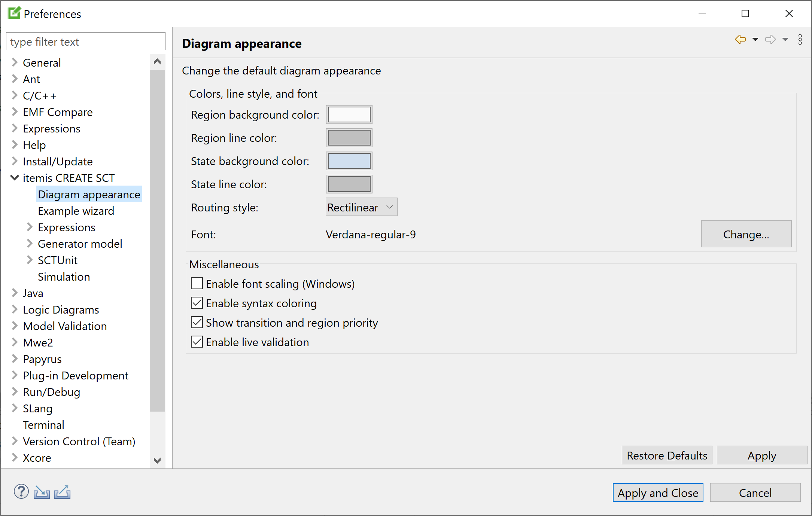This screenshot has width=812, height=516.
Task: Click the State background color swatch
Action: click(349, 161)
